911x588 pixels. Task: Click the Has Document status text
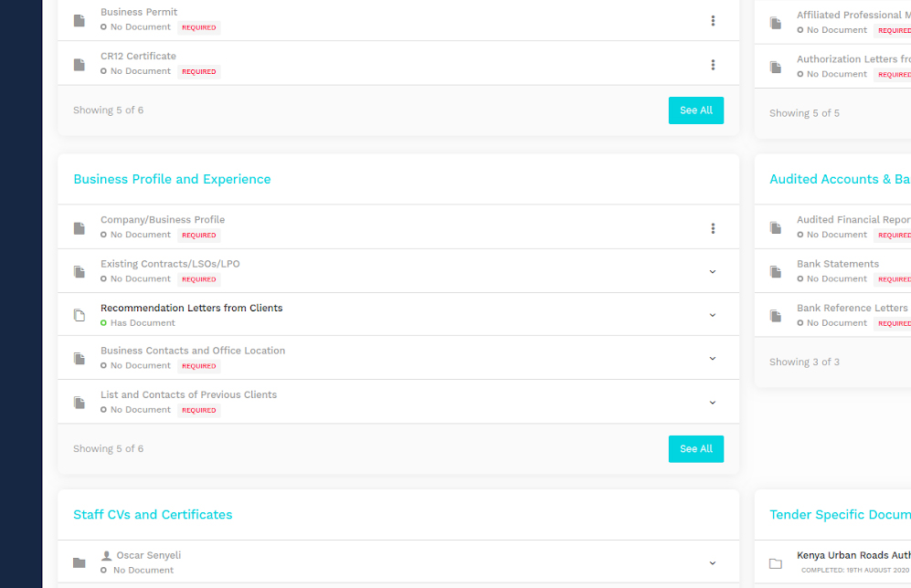click(143, 323)
